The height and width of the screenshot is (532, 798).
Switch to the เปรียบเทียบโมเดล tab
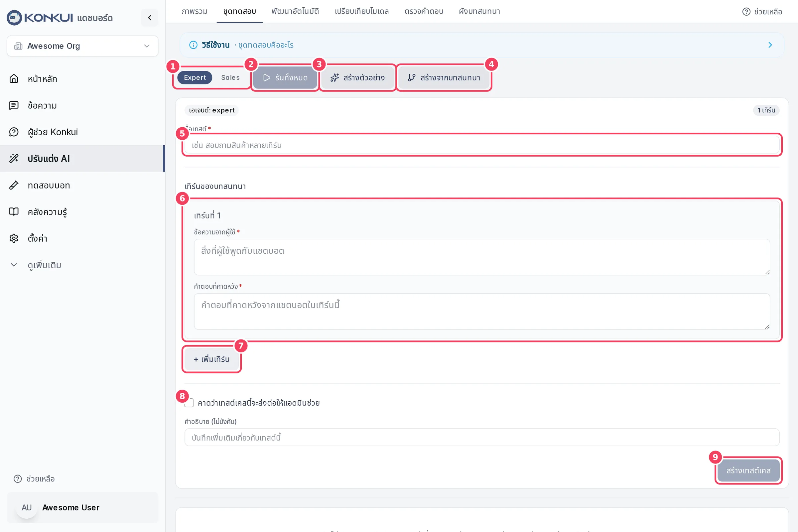coord(362,11)
